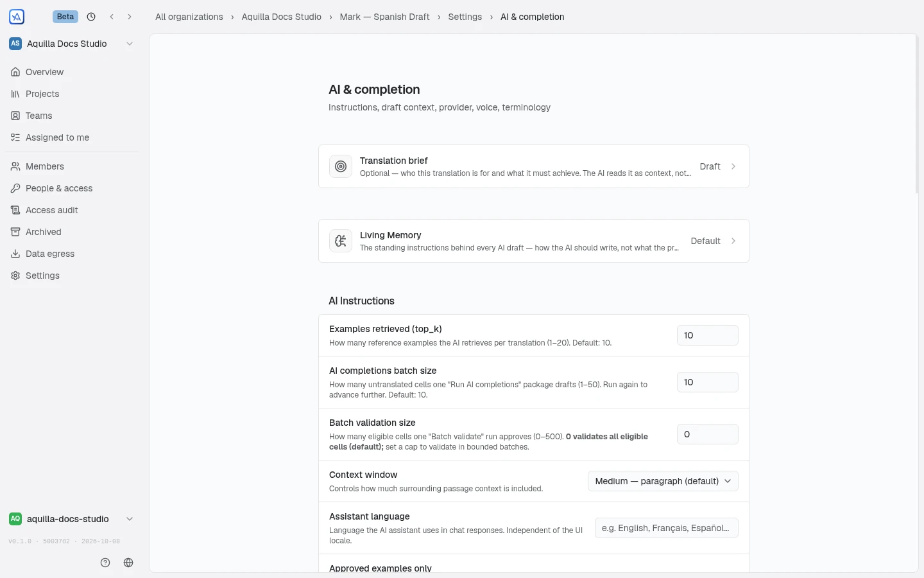Click the Data egress download icon
924x578 pixels.
point(15,254)
